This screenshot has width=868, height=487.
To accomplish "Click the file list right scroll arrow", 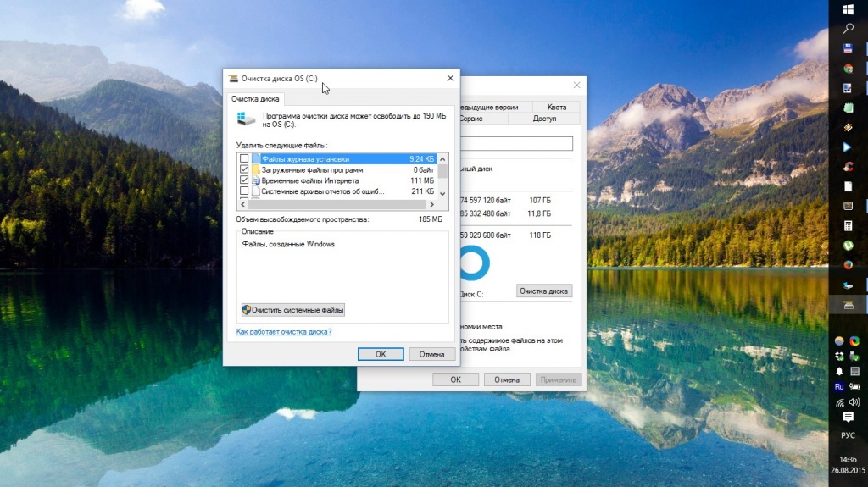I will pos(431,204).
